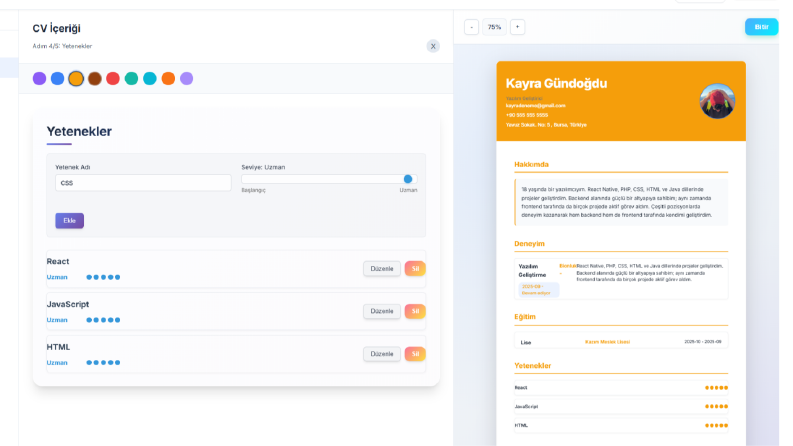793x446 pixels.
Task: Zoom out preview with minus button
Action: (x=471, y=27)
